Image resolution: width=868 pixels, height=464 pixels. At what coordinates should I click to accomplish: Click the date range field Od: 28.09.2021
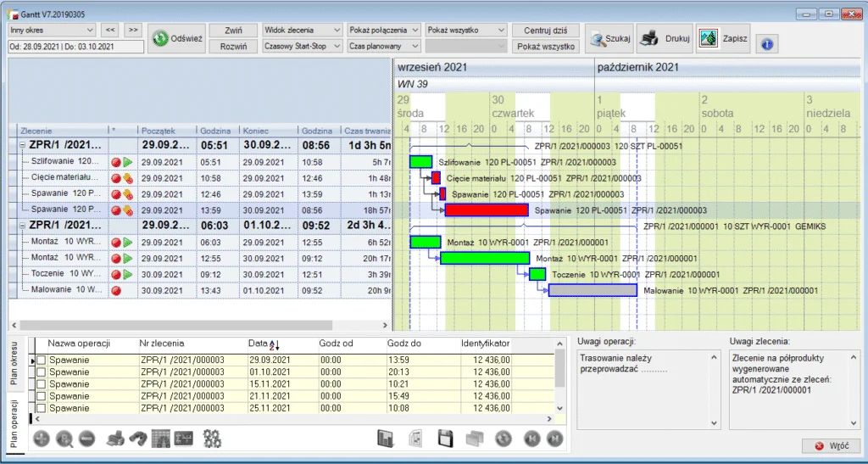75,47
